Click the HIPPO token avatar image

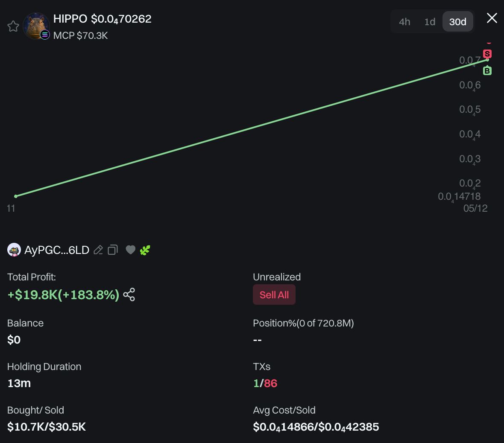(35, 25)
